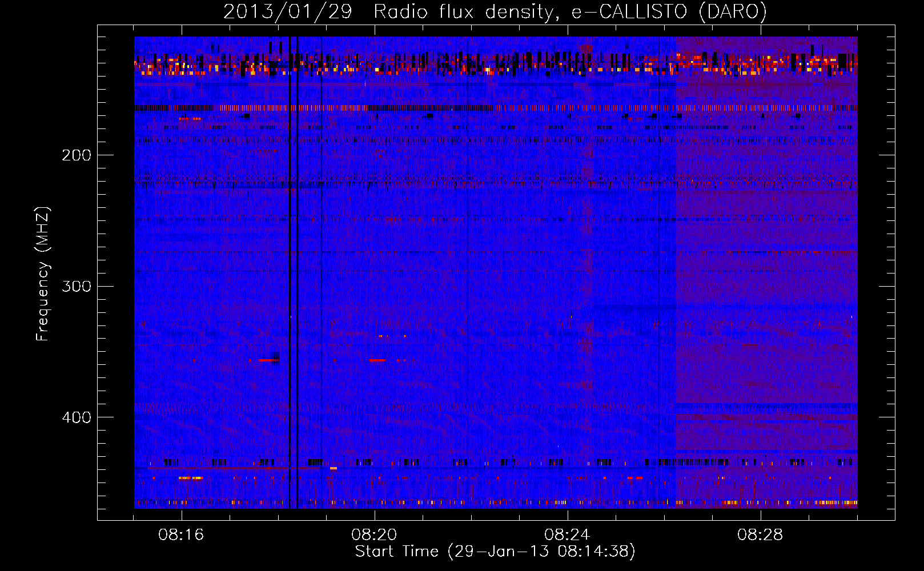Click the "Start Time (29-Jan-13 08:14:38)" label
The height and width of the screenshot is (571, 924).
click(495, 552)
